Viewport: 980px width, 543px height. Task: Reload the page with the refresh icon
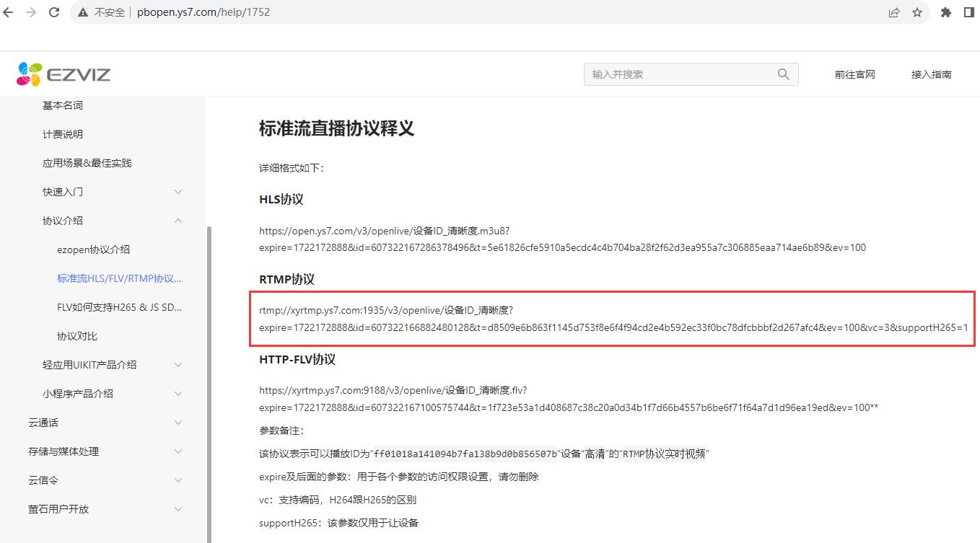(53, 12)
